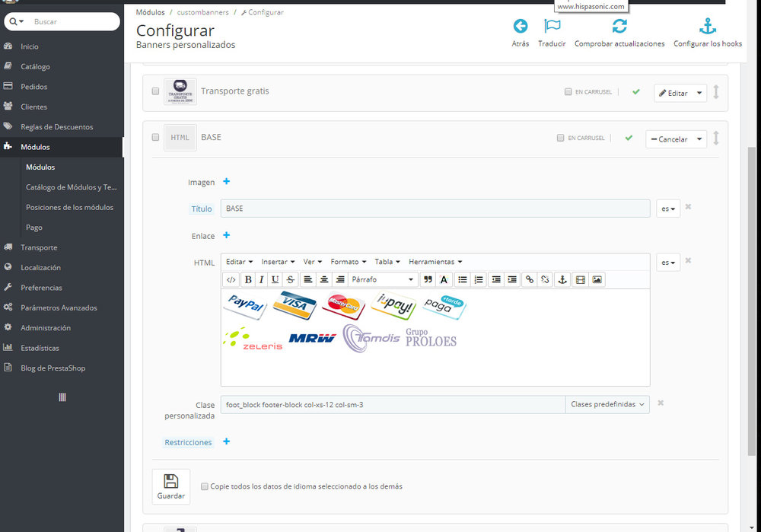Add a link with the Enlace plus
Screen dimensions: 761x532
pyautogui.click(x=226, y=235)
